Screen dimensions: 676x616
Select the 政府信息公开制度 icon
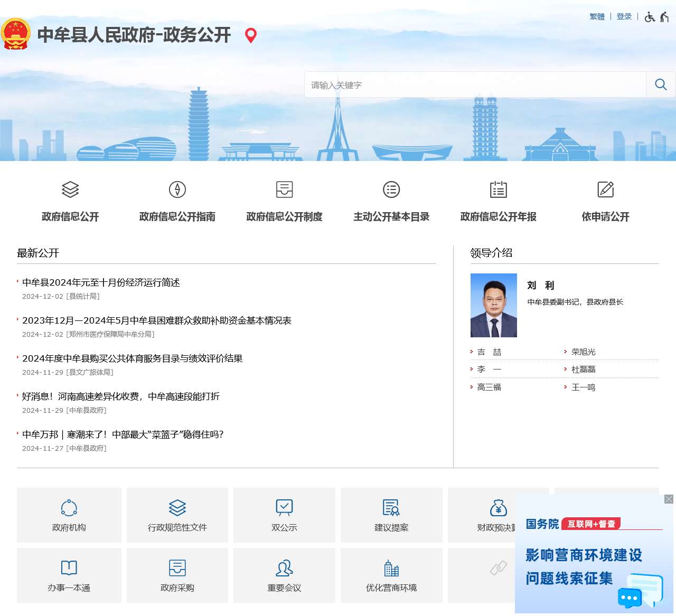tap(284, 189)
